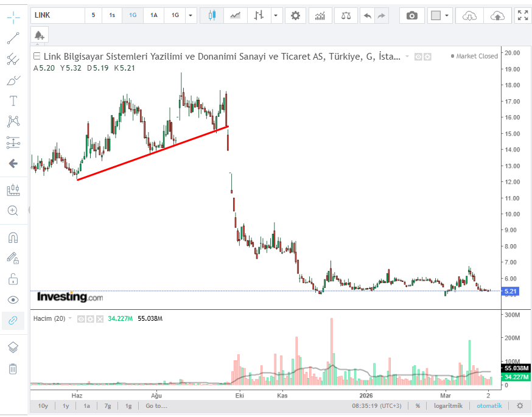The height and width of the screenshot is (417, 532).
Task: Toggle the magnet mode icon
Action: click(x=13, y=238)
